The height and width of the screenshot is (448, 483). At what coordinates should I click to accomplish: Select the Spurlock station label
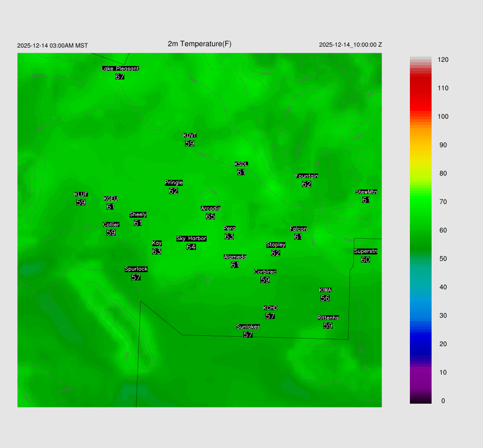[x=136, y=269]
